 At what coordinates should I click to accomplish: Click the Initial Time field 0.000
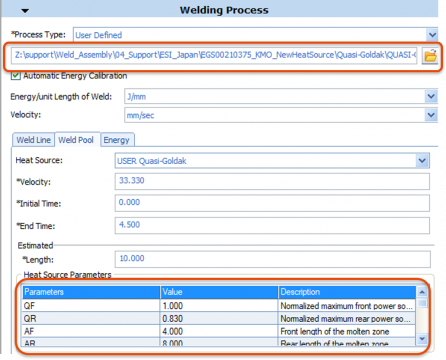click(x=272, y=203)
